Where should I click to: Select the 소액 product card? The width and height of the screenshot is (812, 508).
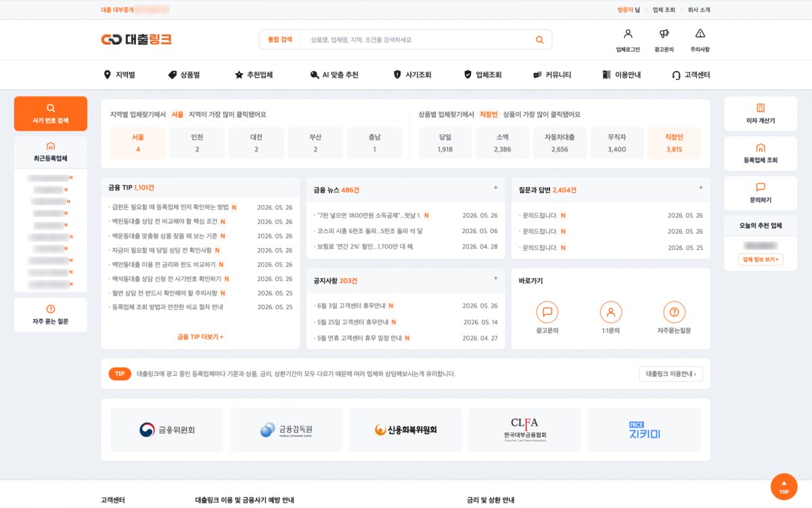[503, 143]
